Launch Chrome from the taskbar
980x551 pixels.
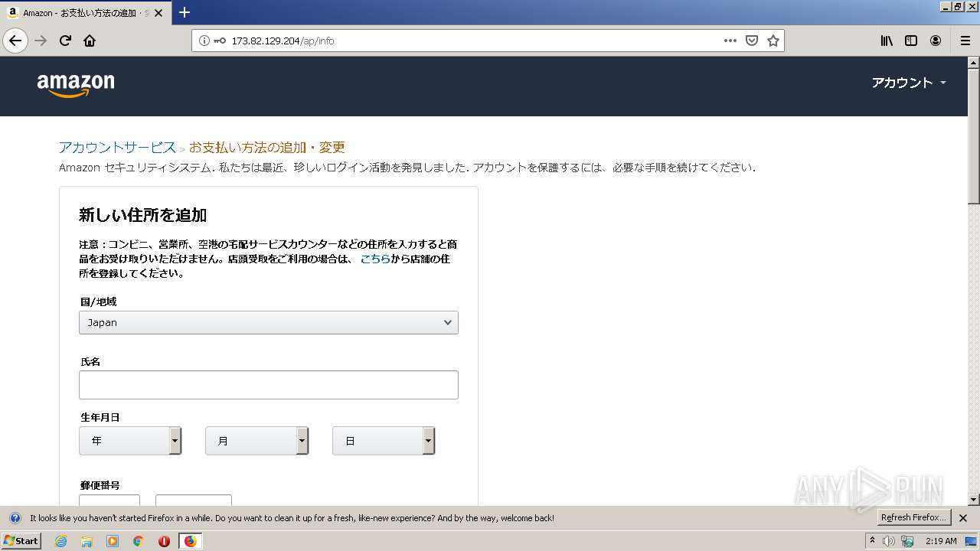point(139,541)
